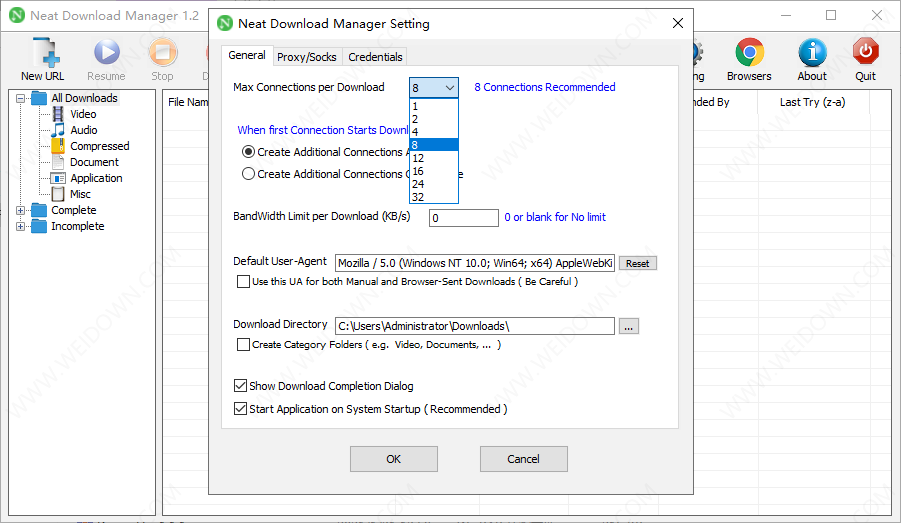Choose 1 connection from the list
Viewport: 901px width, 523px height.
pos(434,106)
